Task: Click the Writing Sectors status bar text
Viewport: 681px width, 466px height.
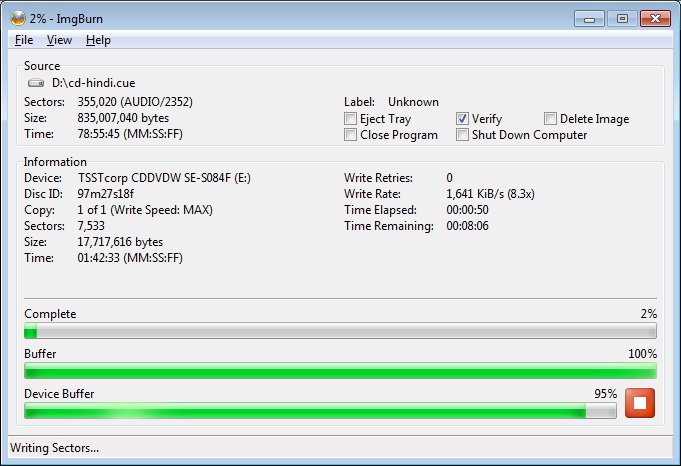Action: [54, 448]
